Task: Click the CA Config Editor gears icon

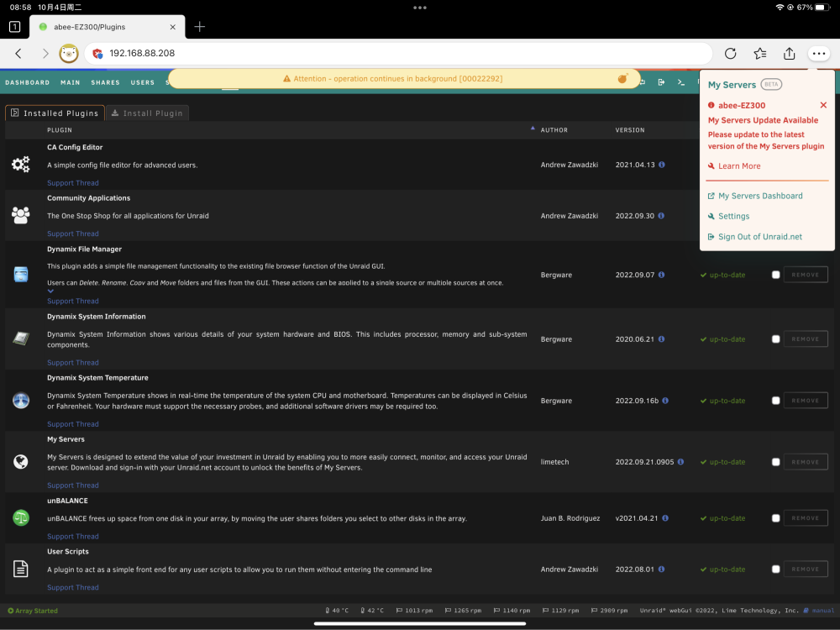Action: pos(21,165)
